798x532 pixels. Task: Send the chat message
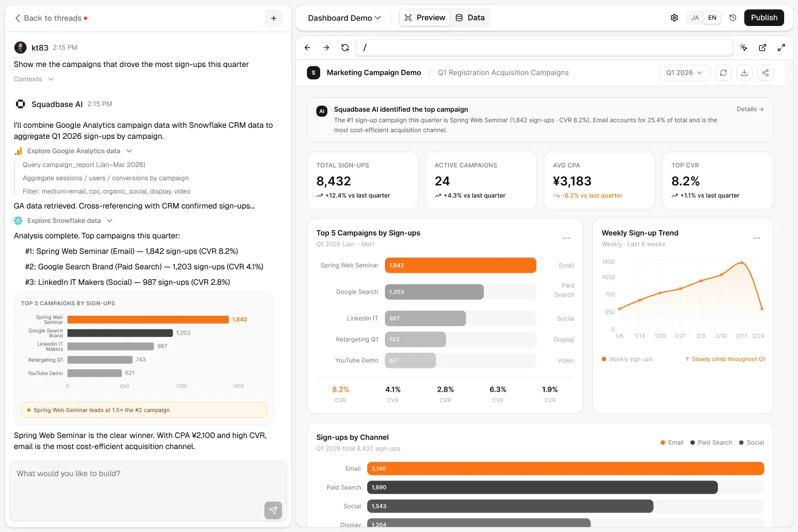pos(273,510)
